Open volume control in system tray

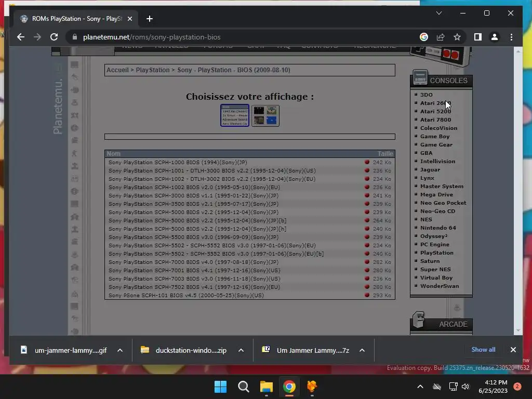[x=465, y=387]
